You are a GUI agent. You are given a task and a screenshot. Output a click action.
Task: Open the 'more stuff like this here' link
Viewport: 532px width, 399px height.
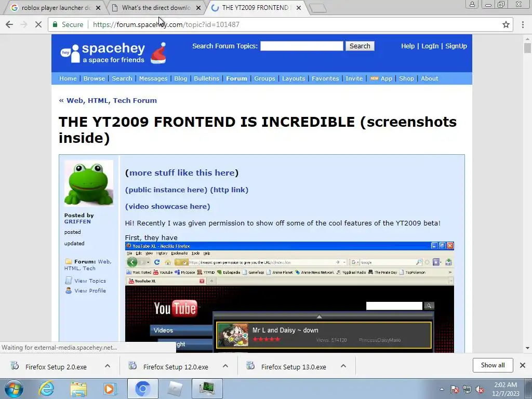182,172
